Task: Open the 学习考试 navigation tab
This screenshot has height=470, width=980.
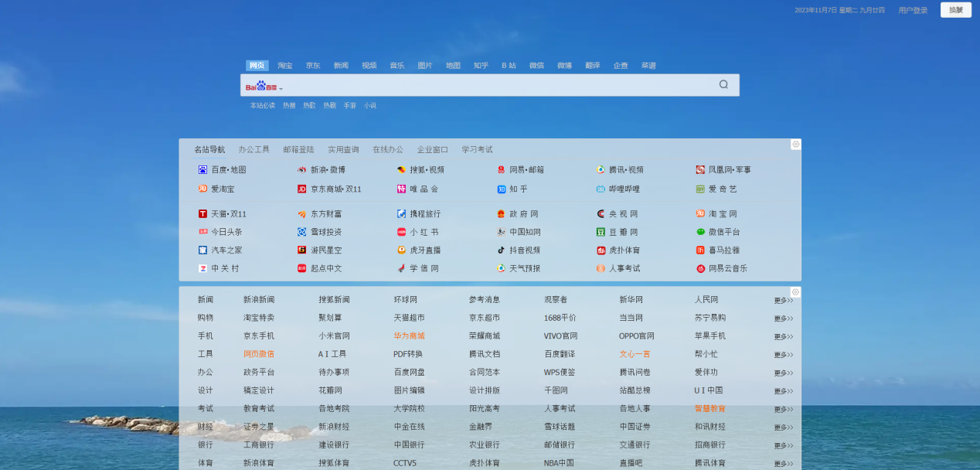Action: [x=477, y=149]
